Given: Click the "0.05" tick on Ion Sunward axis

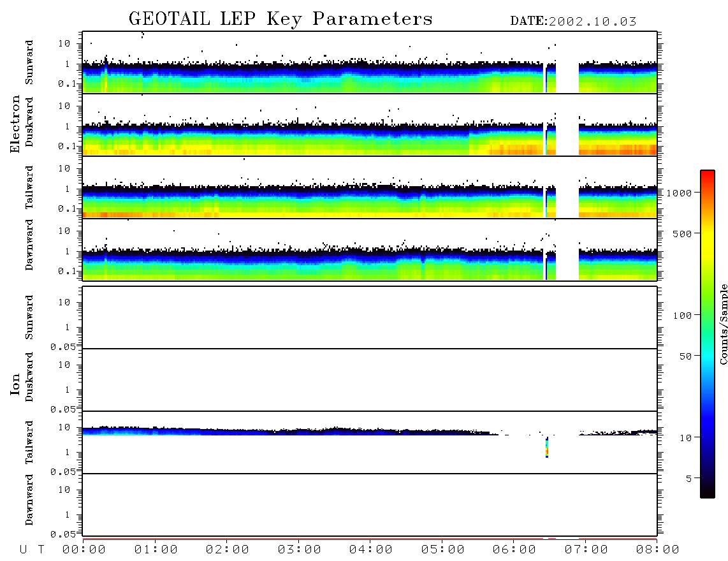Looking at the screenshot, I should point(64,347).
